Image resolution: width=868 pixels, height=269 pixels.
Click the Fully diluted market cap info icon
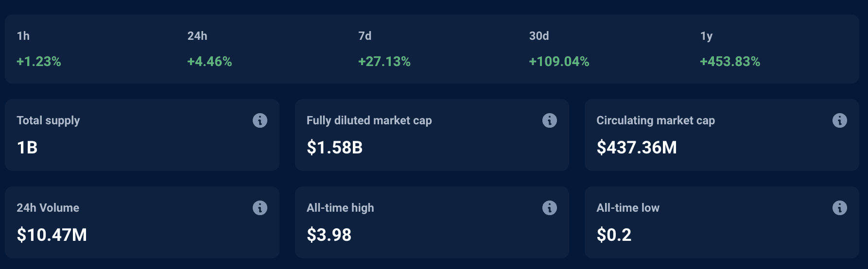point(550,120)
